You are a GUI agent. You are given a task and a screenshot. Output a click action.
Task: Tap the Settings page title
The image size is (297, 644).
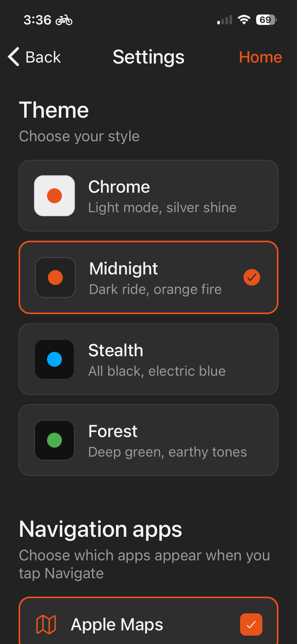click(148, 57)
